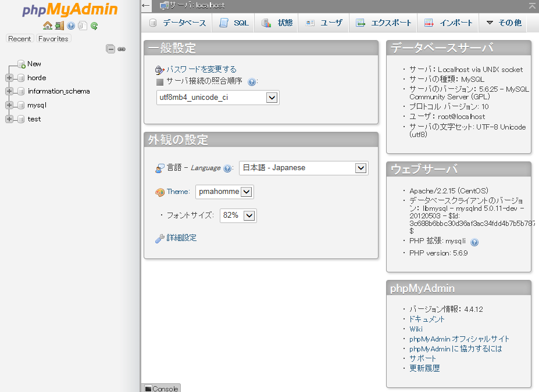Click the password change key icon
The width and height of the screenshot is (539, 392).
click(159, 70)
